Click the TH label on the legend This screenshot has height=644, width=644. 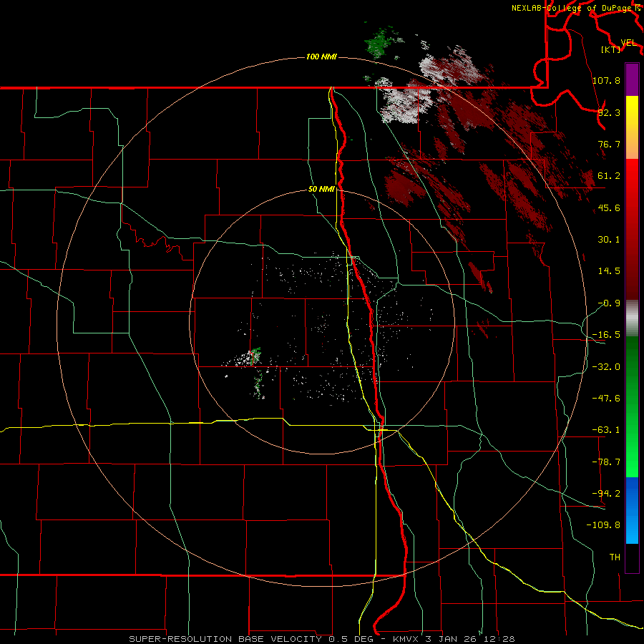click(615, 557)
